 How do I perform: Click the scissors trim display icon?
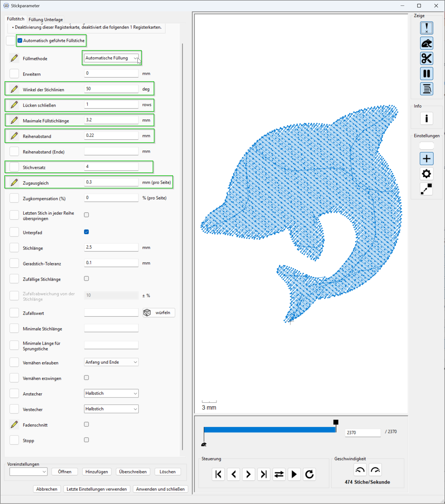(426, 58)
